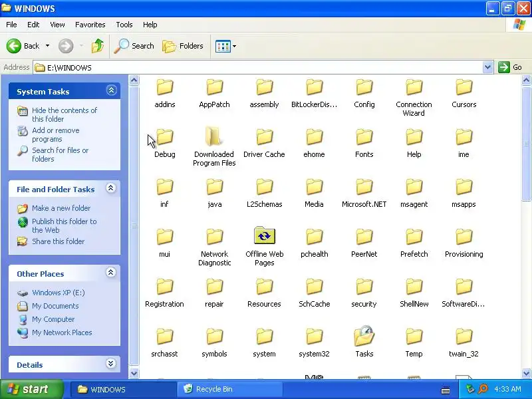The height and width of the screenshot is (399, 532).
Task: Select the Temp folder
Action: point(414,342)
